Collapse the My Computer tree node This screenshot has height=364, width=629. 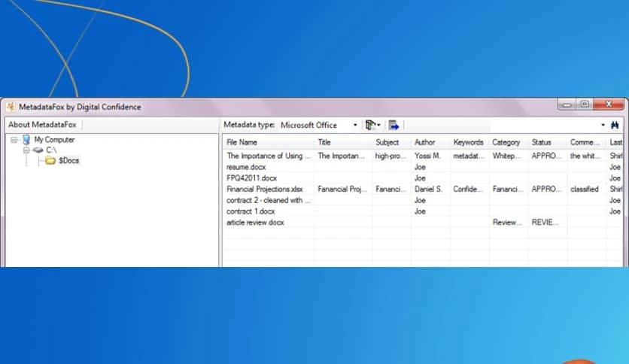click(14, 140)
